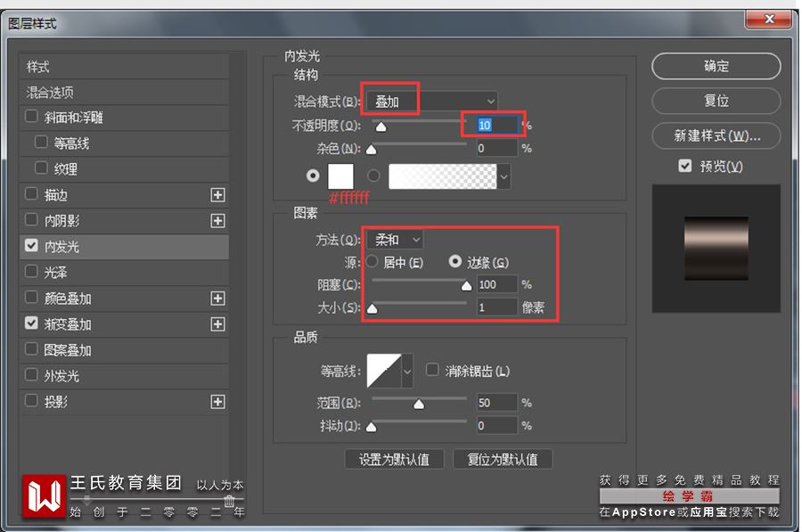Screen dimensions: 802x532
Task: Click the 确定 button
Action: pyautogui.click(x=716, y=66)
